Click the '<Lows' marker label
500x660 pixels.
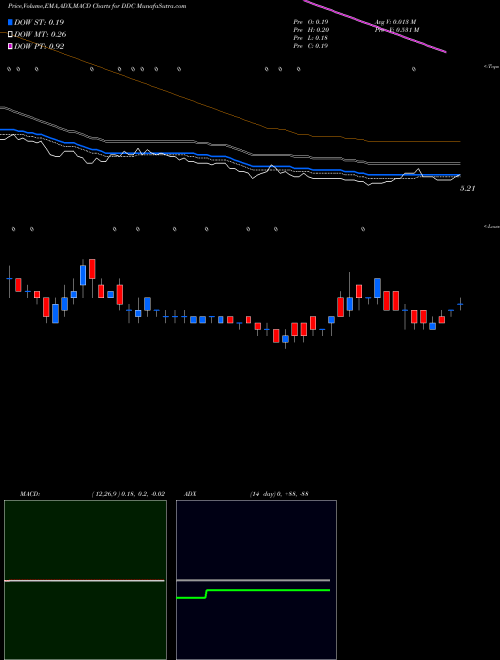(x=492, y=226)
